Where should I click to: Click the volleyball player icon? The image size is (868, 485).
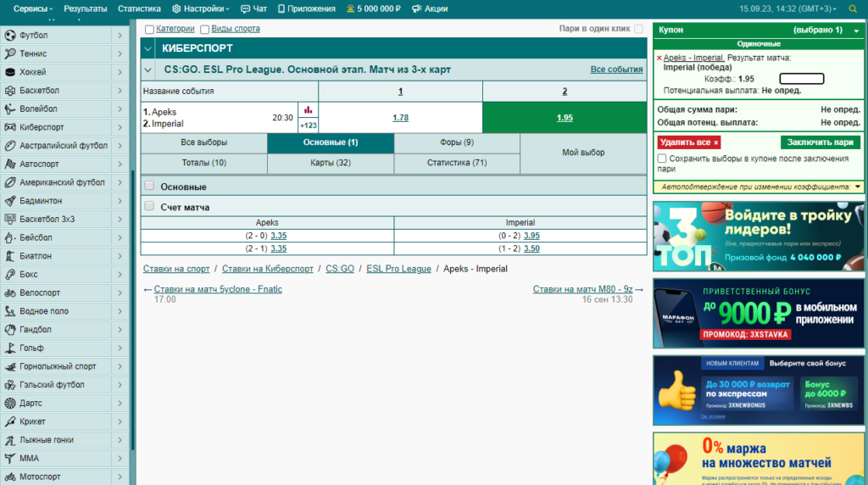[10, 109]
